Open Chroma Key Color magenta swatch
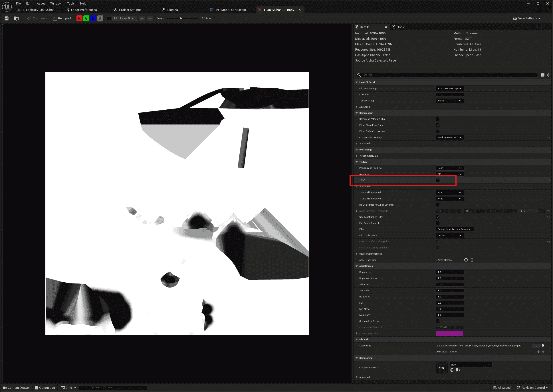The height and width of the screenshot is (392, 553). (x=449, y=334)
